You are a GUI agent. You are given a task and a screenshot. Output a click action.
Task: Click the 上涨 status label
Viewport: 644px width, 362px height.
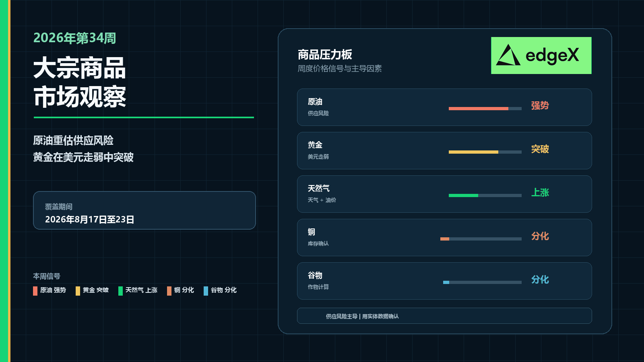[x=540, y=193]
